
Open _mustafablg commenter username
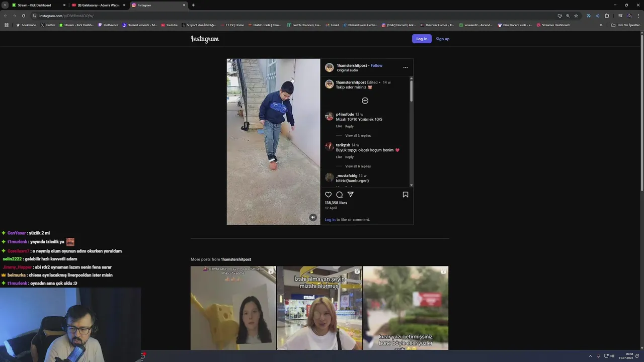pos(347,175)
